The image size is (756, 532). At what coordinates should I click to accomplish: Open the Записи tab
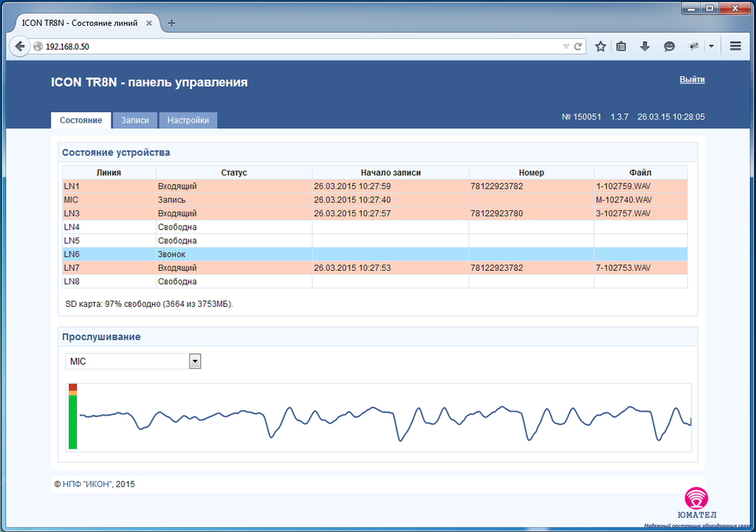pos(135,120)
